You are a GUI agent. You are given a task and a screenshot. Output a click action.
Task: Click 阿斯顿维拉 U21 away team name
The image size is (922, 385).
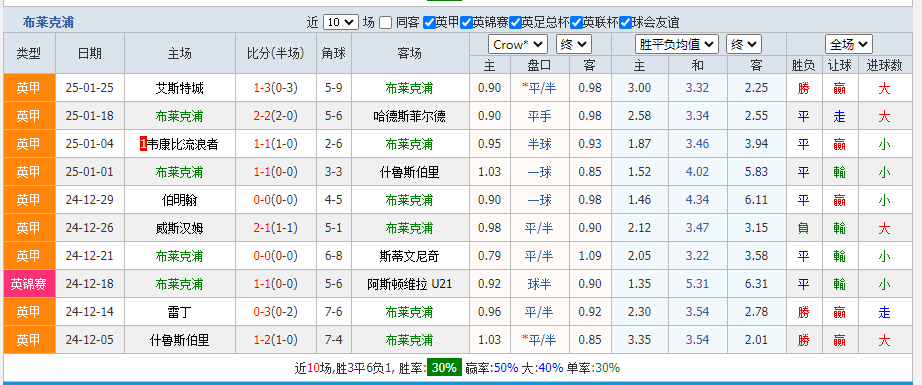click(x=409, y=284)
